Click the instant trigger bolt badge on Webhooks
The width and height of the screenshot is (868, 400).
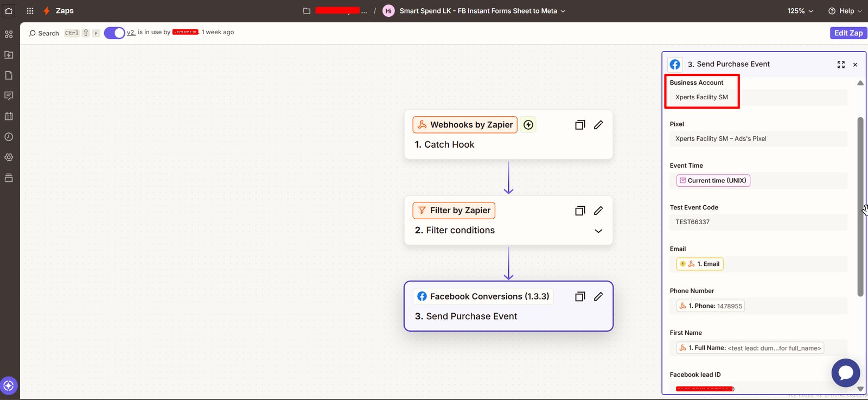[x=528, y=125]
